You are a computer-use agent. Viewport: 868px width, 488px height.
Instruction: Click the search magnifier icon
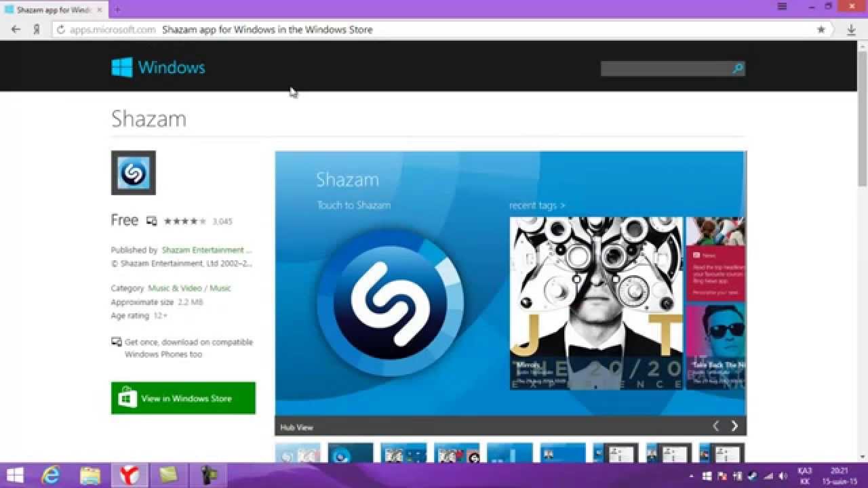click(738, 68)
